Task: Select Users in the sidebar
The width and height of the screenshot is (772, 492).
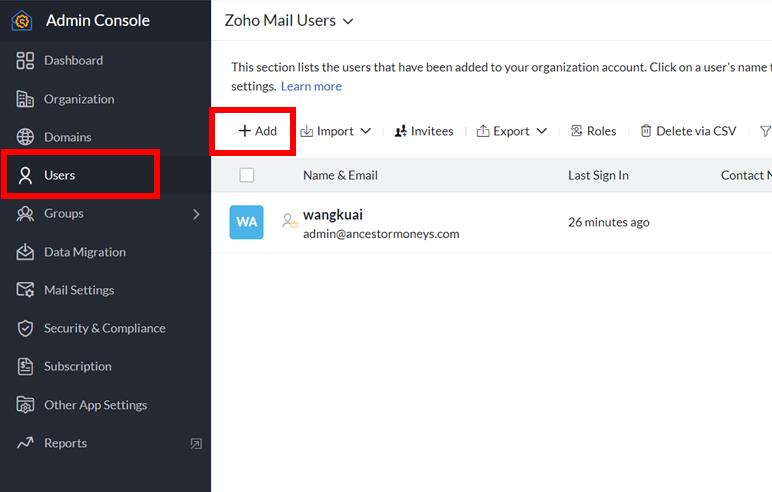Action: 60,175
